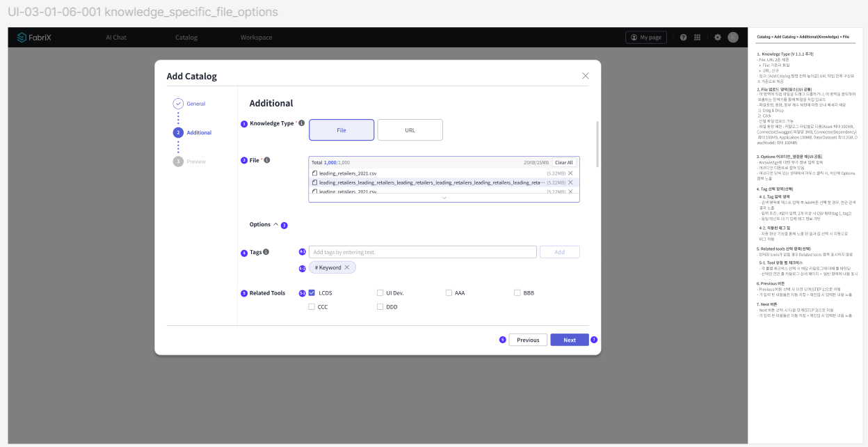The width and height of the screenshot is (868, 447).
Task: Click the Total 1,000/1,000 count text
Action: click(x=330, y=162)
